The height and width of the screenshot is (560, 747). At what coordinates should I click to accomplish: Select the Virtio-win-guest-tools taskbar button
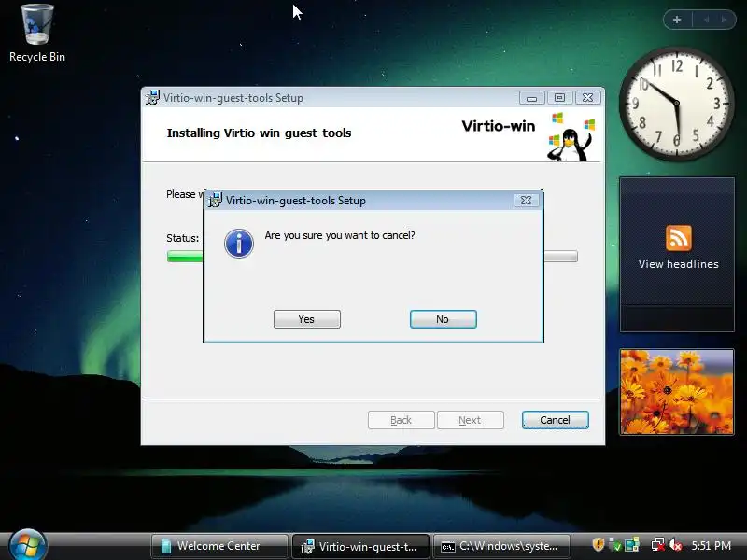click(x=360, y=546)
